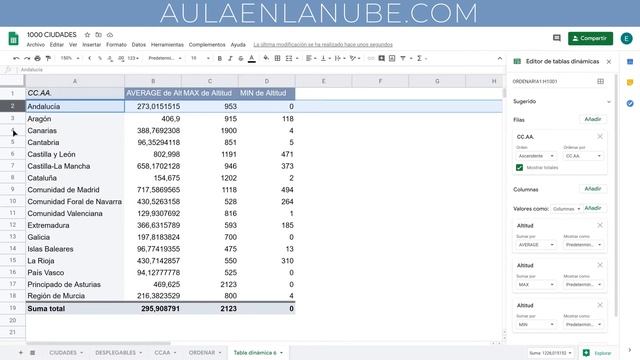
Task: Open the fill color picker
Action: pyautogui.click(x=266, y=58)
